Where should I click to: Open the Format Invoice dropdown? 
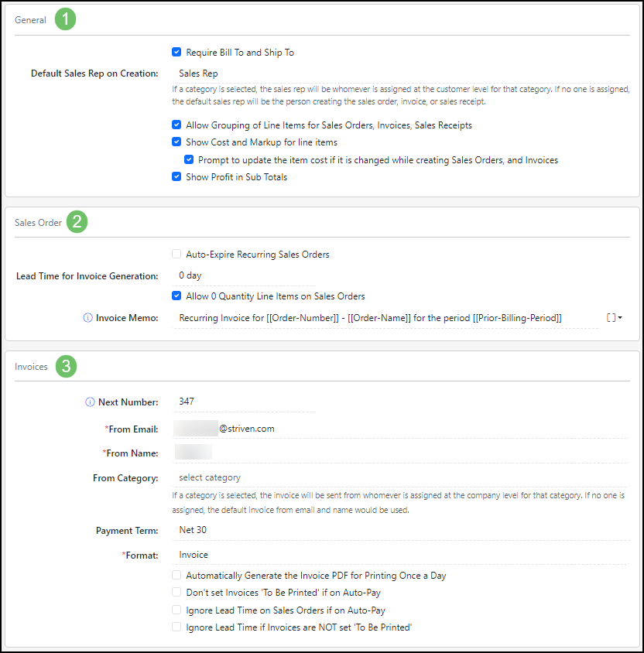click(400, 555)
